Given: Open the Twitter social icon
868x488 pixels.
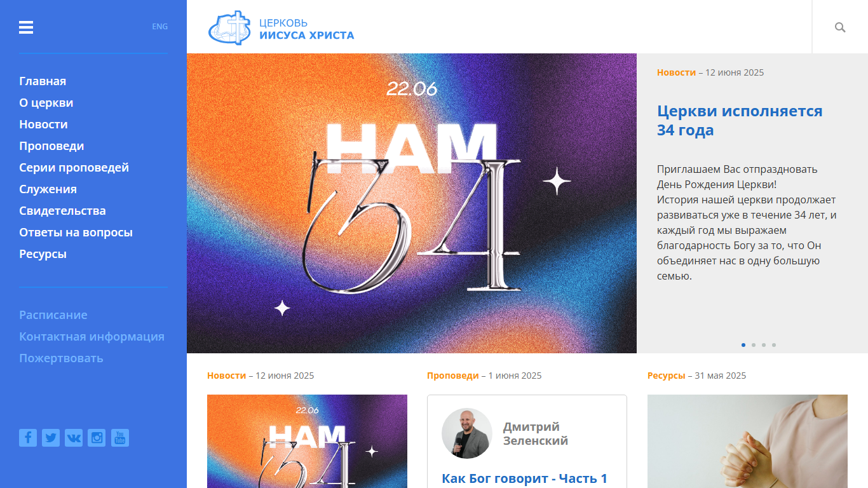Looking at the screenshot, I should click(51, 438).
